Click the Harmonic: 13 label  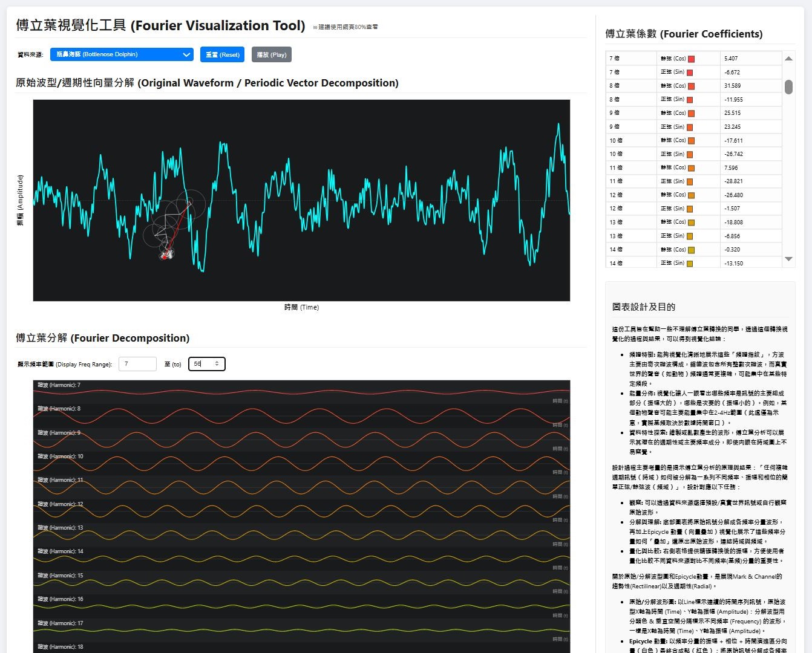click(x=61, y=528)
